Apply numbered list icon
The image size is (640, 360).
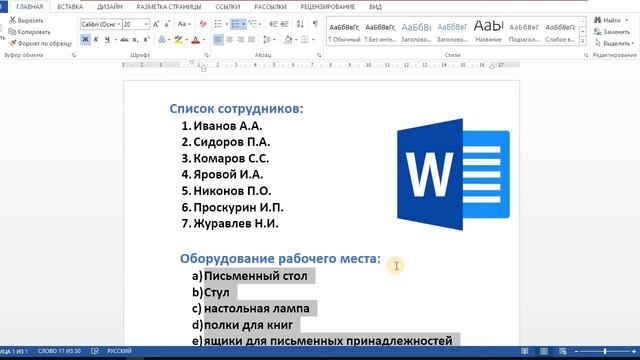click(236, 24)
